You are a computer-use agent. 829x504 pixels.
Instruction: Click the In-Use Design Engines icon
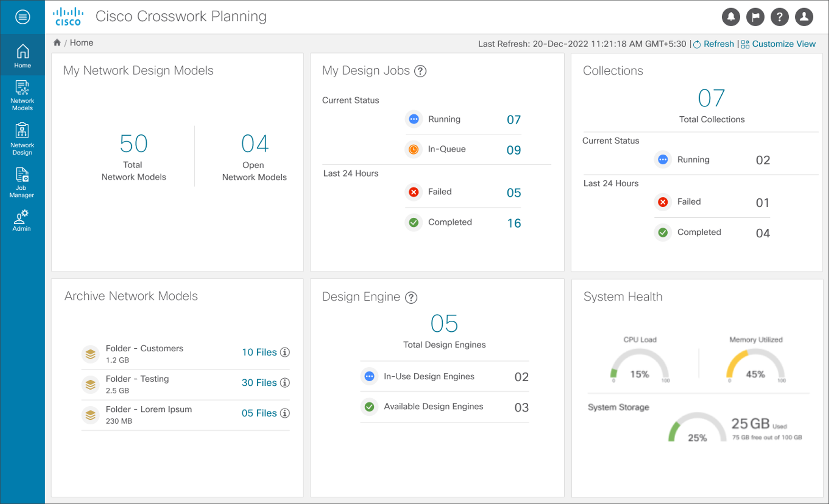pyautogui.click(x=369, y=376)
